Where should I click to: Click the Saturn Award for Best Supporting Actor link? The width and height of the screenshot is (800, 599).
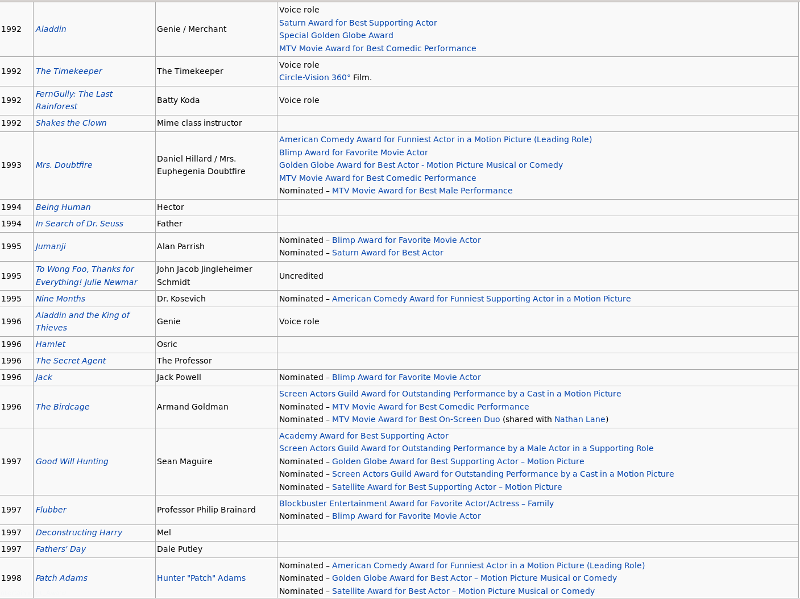(x=358, y=23)
